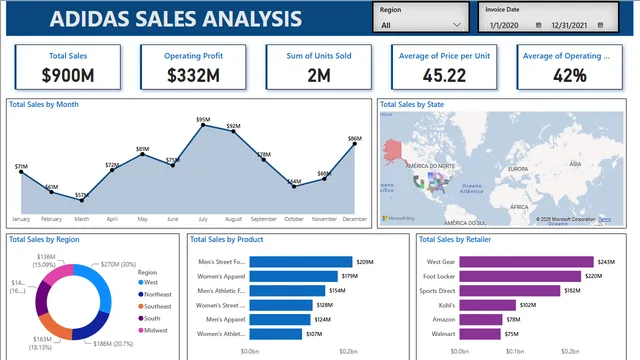Open calendar picker beside 12/31/2021
640x360 pixels.
pos(600,25)
